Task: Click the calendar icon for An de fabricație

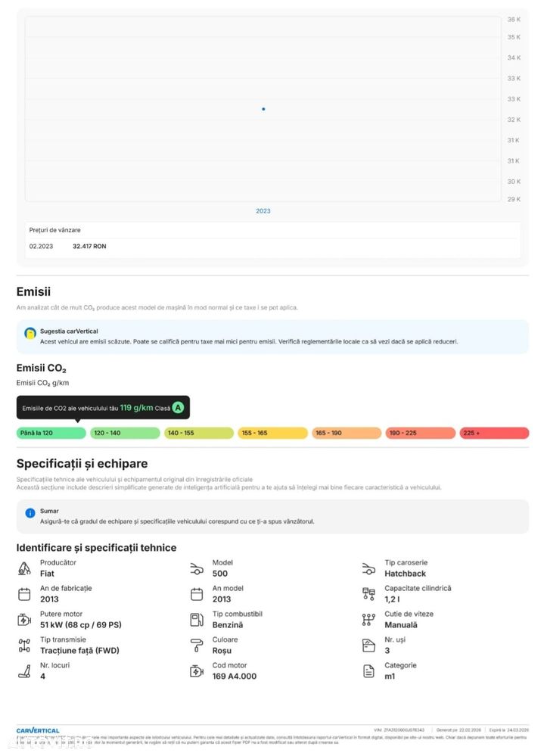Action: [x=24, y=594]
